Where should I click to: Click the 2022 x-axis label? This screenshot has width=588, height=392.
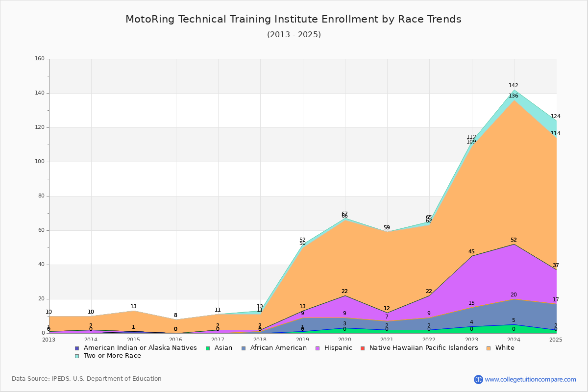429,340
